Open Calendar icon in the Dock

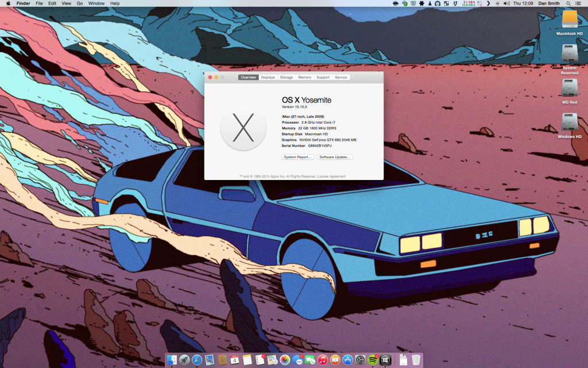[x=234, y=360]
